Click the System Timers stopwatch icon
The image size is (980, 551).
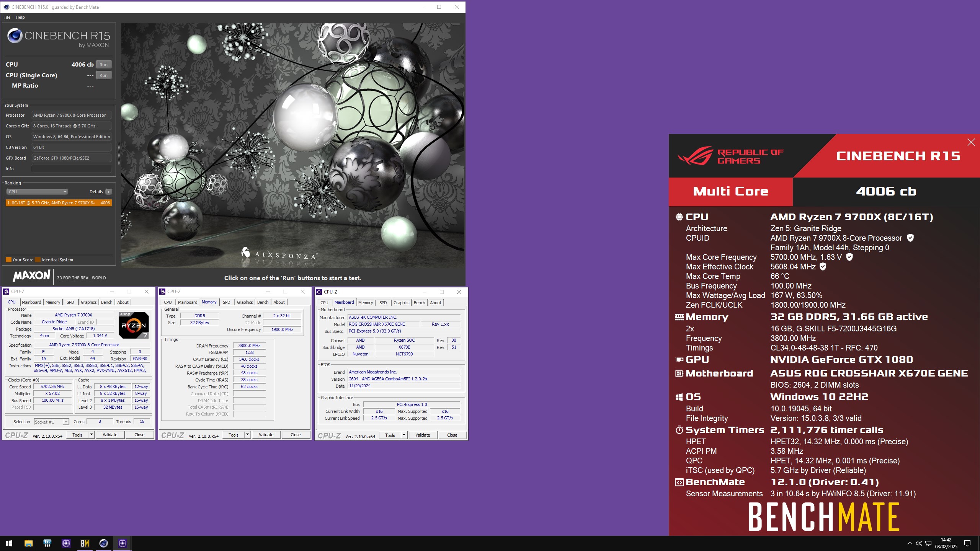click(x=679, y=430)
